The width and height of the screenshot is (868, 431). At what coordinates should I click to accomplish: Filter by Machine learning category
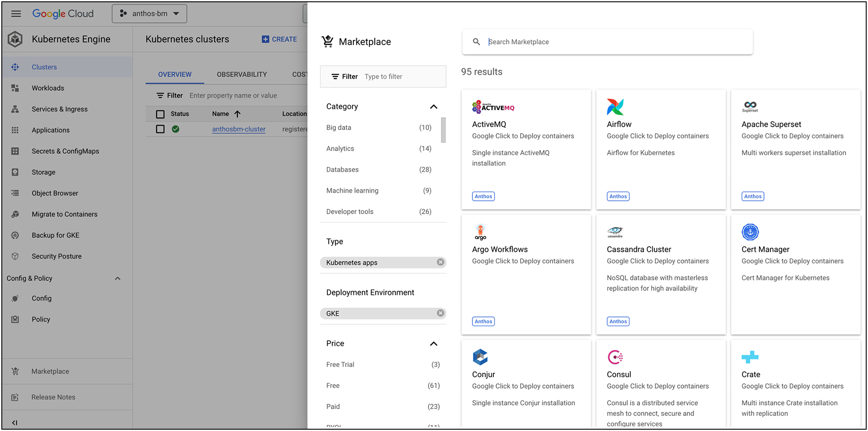(x=379, y=190)
